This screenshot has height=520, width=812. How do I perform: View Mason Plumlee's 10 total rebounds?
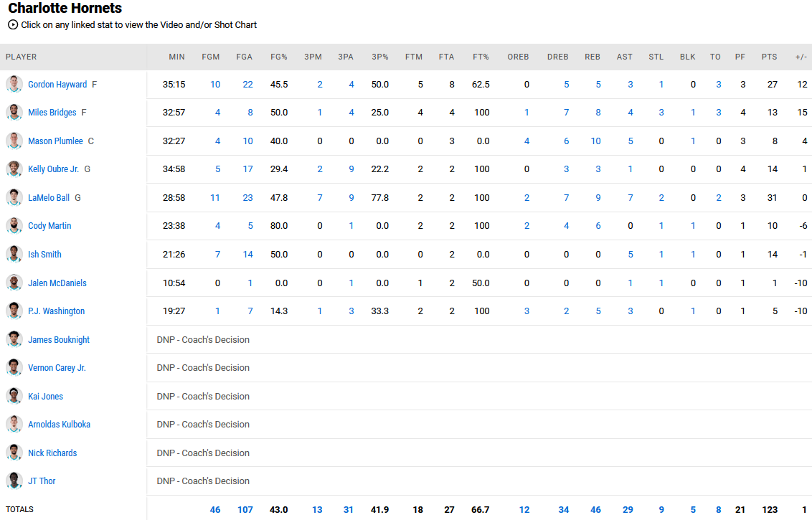[595, 141]
